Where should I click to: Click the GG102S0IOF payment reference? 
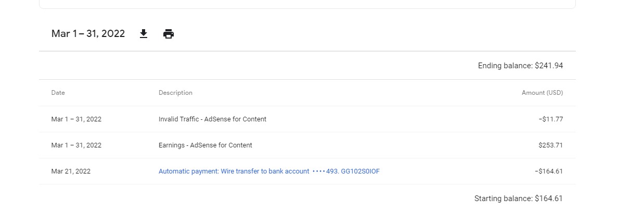360,171
